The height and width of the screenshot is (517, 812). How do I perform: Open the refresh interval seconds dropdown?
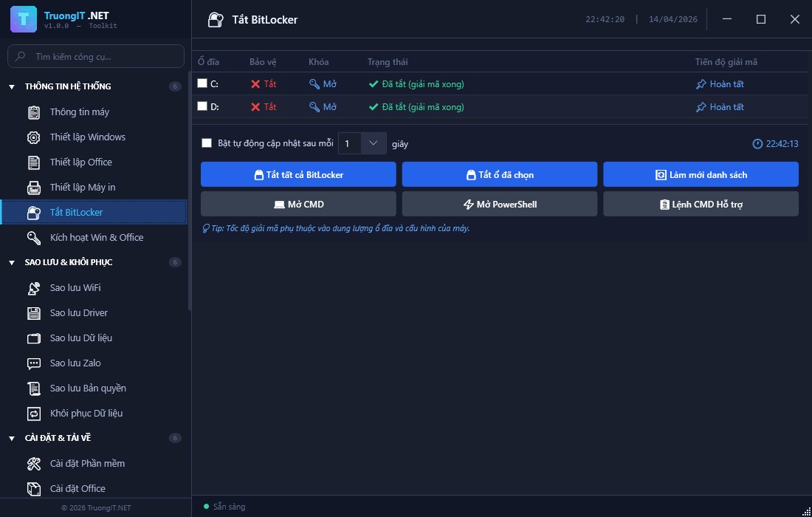374,143
